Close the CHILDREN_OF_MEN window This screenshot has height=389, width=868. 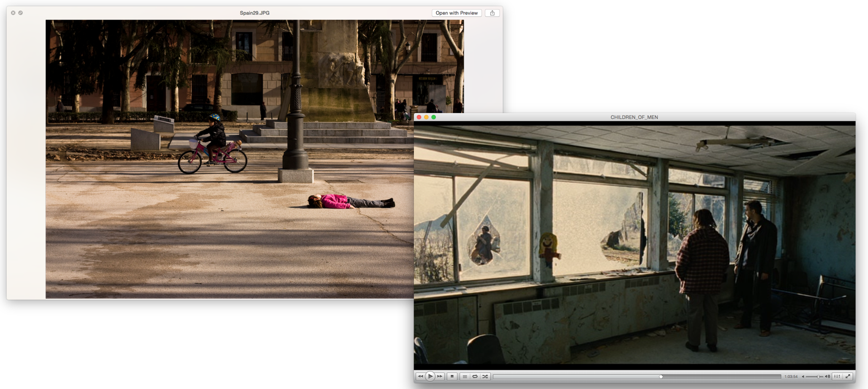coord(419,117)
